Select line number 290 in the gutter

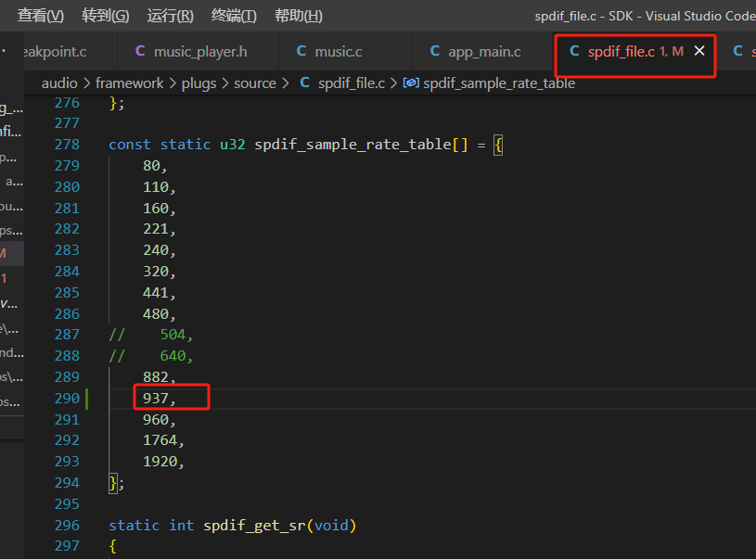pos(67,399)
